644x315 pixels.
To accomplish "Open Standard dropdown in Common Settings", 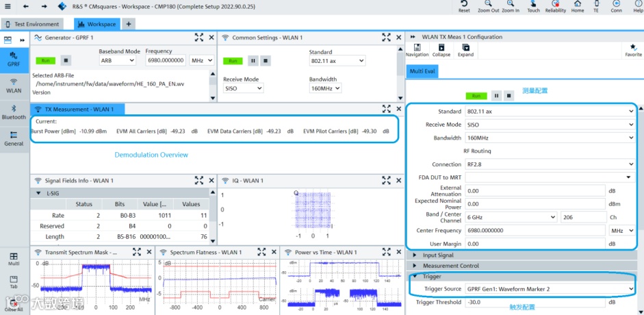I will pyautogui.click(x=337, y=61).
